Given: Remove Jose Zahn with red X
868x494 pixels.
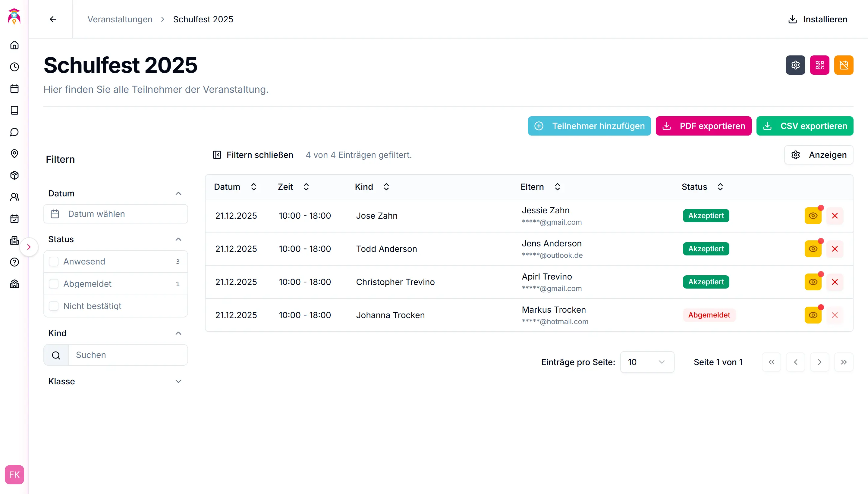Looking at the screenshot, I should 834,216.
